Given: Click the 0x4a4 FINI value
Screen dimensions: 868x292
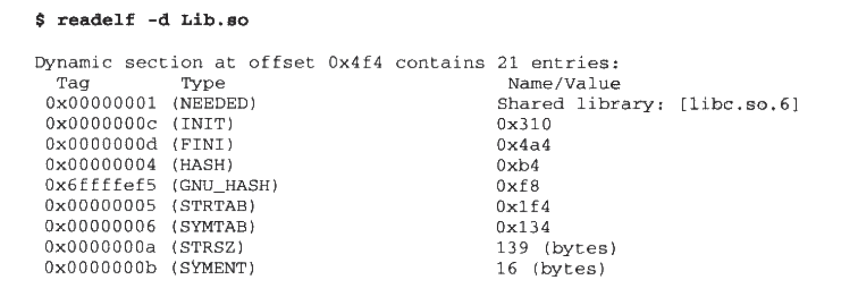Looking at the screenshot, I should point(524,144).
